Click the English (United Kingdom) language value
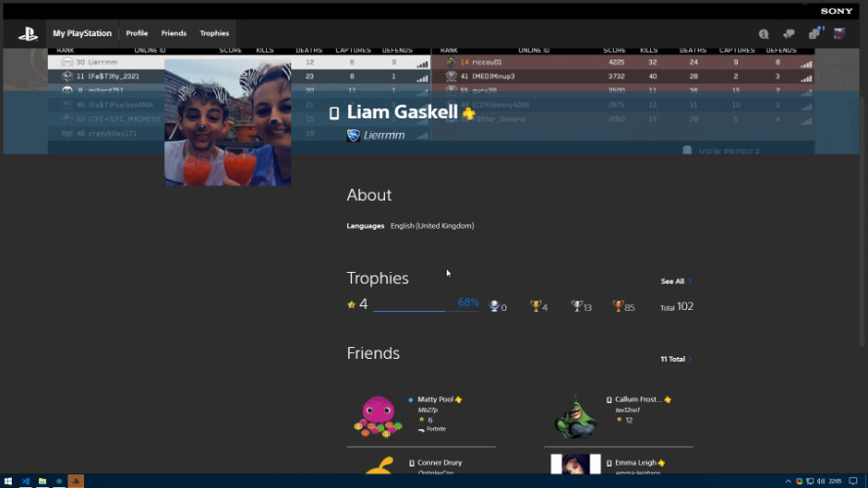The image size is (868, 488). click(x=432, y=226)
